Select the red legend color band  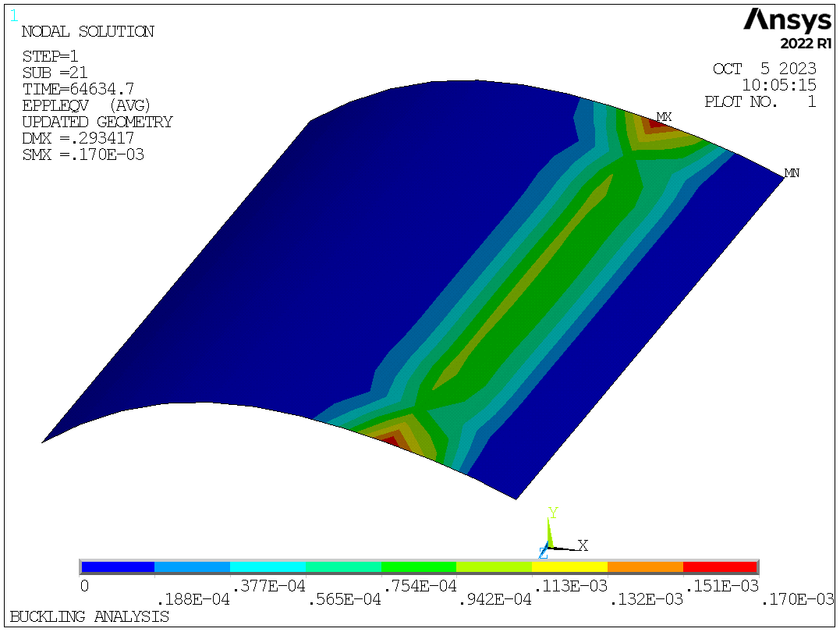(x=720, y=567)
